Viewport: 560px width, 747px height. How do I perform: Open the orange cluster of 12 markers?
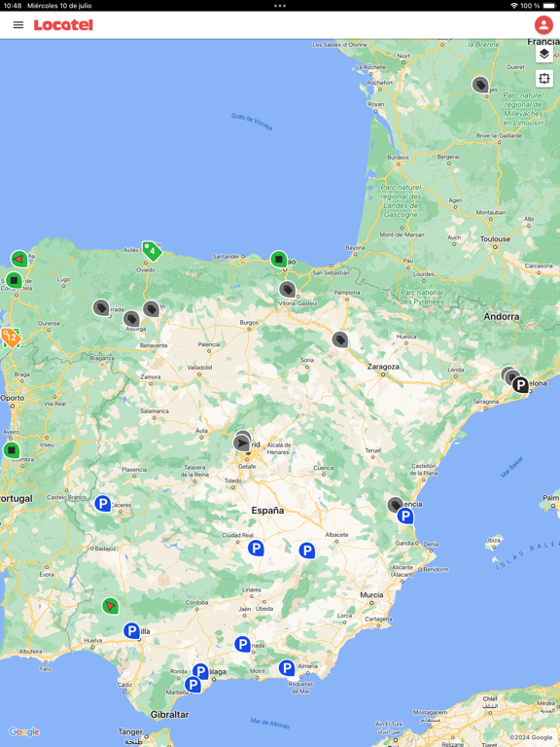point(11,338)
